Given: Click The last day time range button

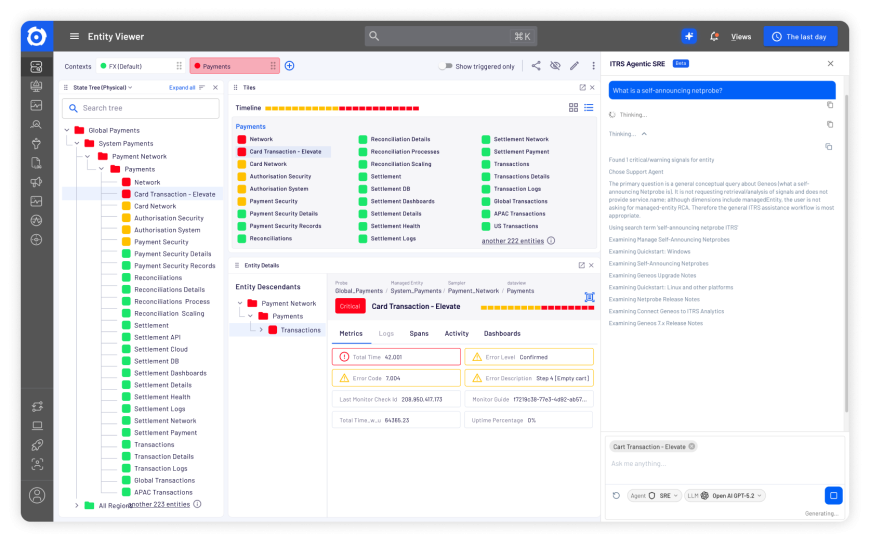Looking at the screenshot, I should click(x=800, y=37).
